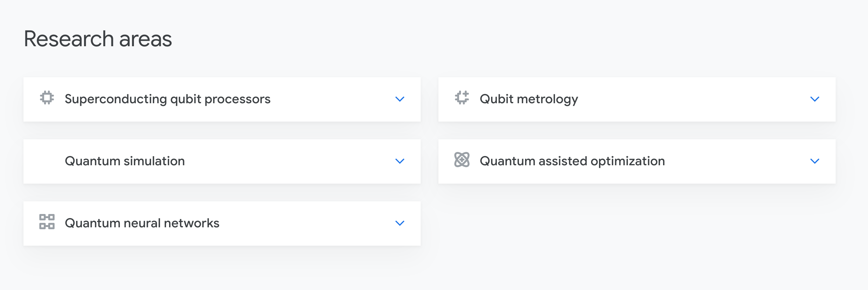Select the "Quantum simulation" label
The image size is (868, 290).
click(125, 161)
